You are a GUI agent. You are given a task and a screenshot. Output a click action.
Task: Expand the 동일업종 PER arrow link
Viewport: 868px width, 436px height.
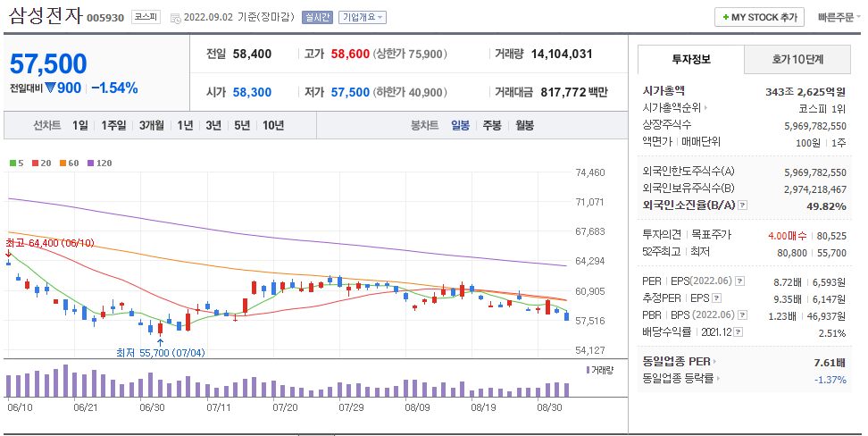coord(714,362)
